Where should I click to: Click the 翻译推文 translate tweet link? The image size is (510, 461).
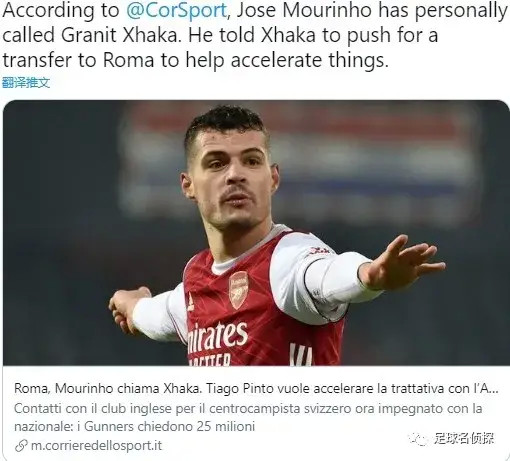(26, 83)
